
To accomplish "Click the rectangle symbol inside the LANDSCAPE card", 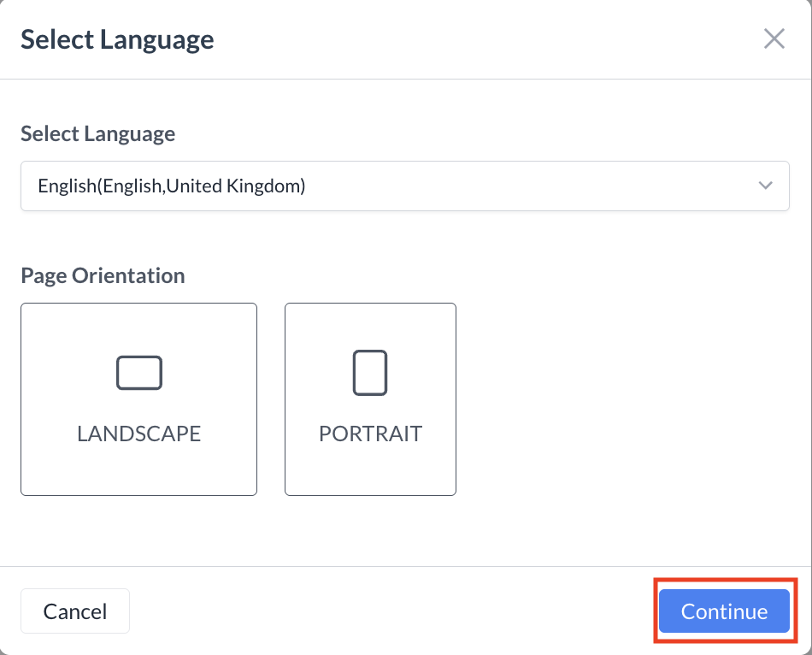I will point(138,373).
